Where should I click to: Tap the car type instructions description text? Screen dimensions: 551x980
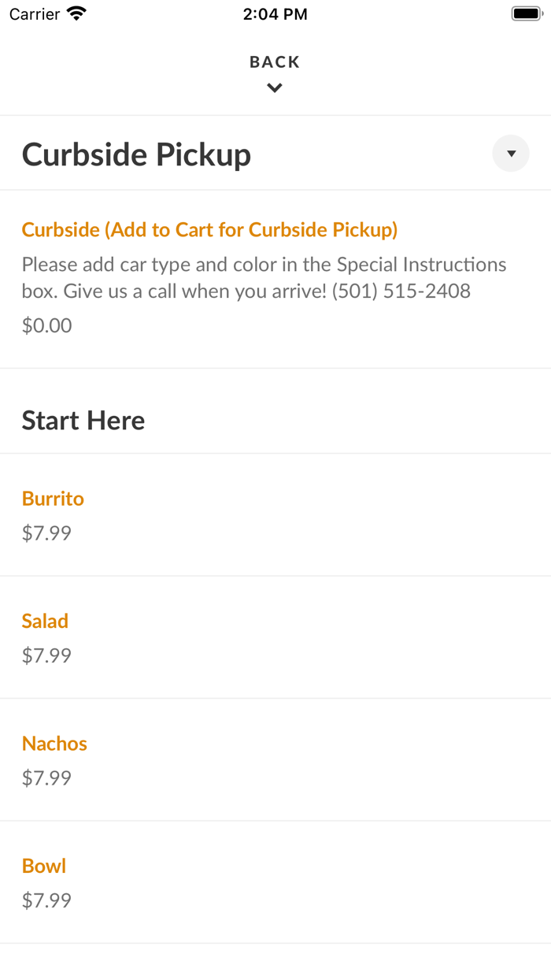[x=264, y=277]
